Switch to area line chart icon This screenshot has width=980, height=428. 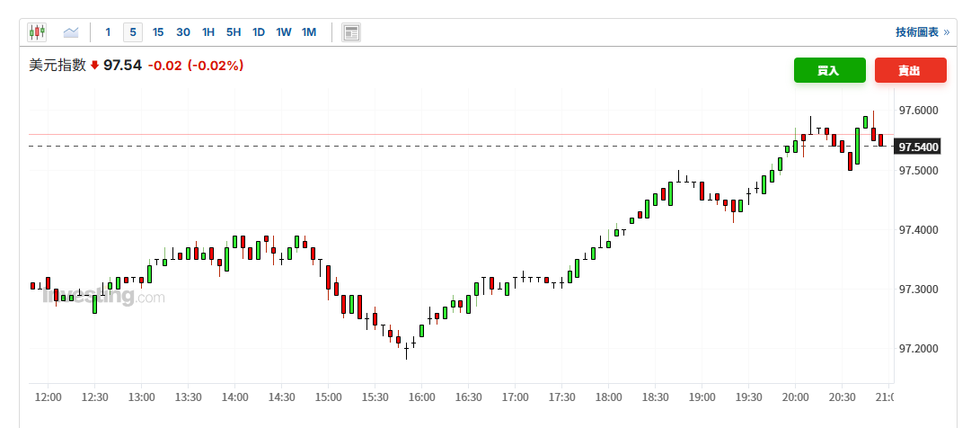pyautogui.click(x=71, y=31)
